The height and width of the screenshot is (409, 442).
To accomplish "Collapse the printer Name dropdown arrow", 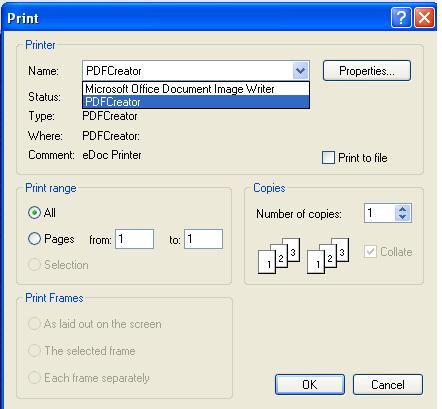I will [300, 71].
